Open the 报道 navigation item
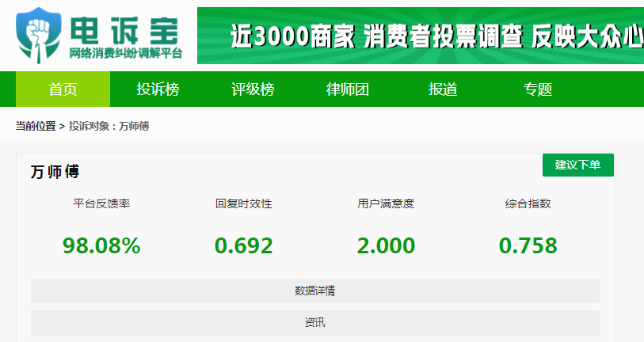Viewport: 644px width, 342px height. [x=442, y=89]
